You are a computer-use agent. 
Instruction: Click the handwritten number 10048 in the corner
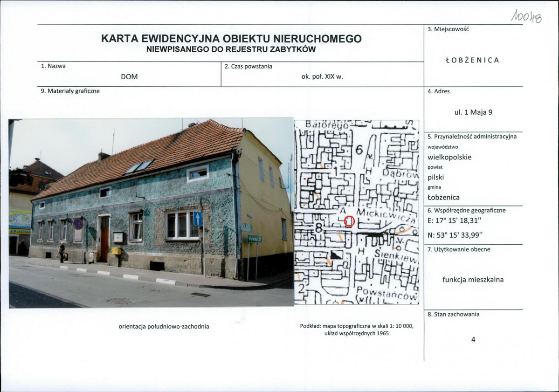[x=527, y=15]
